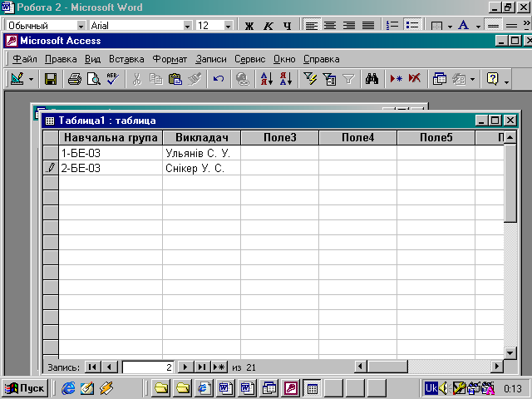
Task: Insert hyperlink using the globe icon
Action: tap(242, 79)
